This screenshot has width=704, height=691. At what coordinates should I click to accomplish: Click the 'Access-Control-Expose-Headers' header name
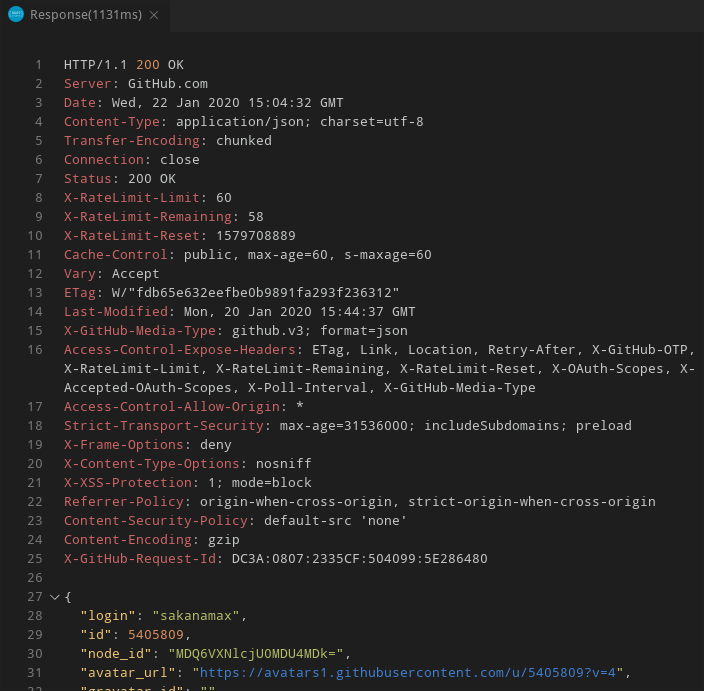point(180,350)
